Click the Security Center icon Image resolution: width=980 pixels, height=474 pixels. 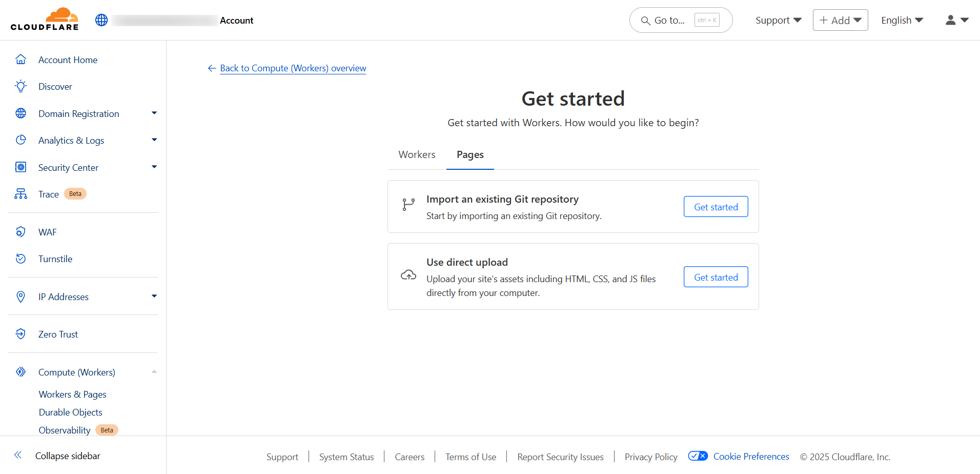coord(21,167)
